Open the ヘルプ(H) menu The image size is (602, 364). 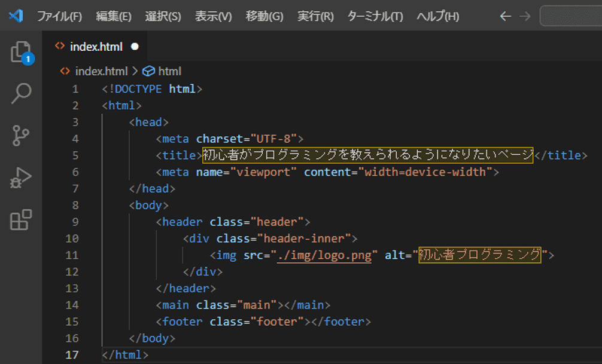pyautogui.click(x=437, y=17)
